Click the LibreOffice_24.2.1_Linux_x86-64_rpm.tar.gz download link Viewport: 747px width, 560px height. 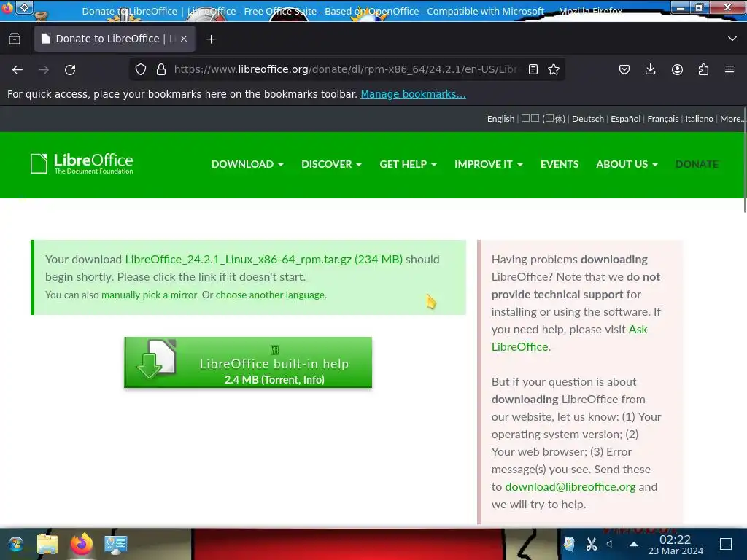(x=263, y=260)
